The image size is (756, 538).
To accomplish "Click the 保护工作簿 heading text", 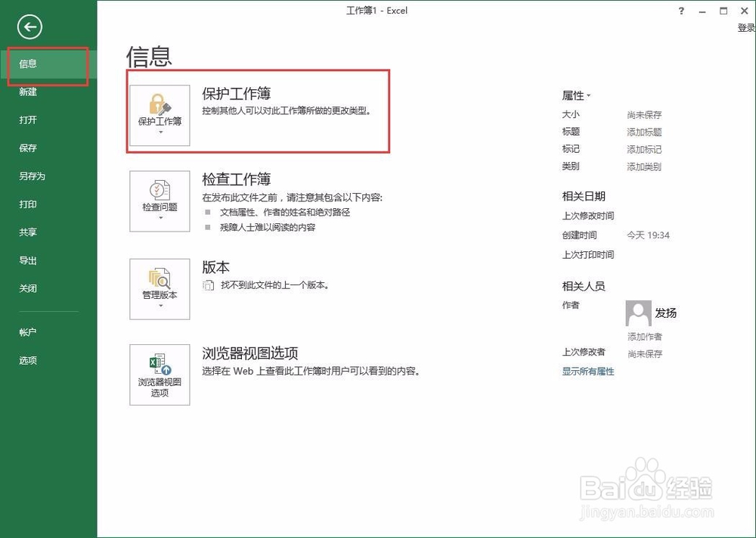I will coord(236,94).
